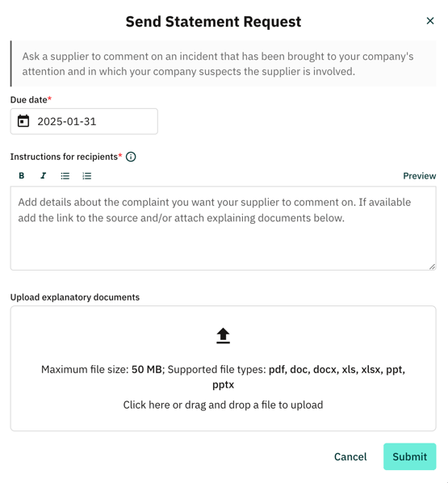Insert a bulleted list
This screenshot has width=448, height=483.
pyautogui.click(x=65, y=175)
